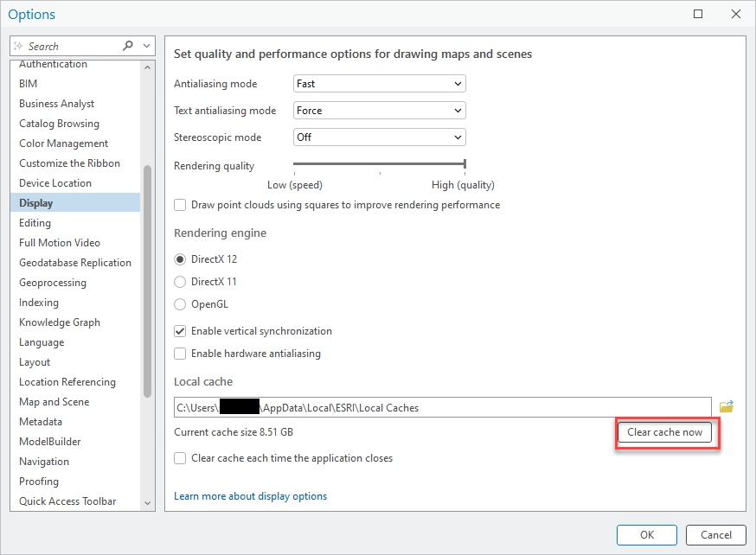Select Editing in the options sidebar
Screen dimensions: 756x555
(35, 222)
